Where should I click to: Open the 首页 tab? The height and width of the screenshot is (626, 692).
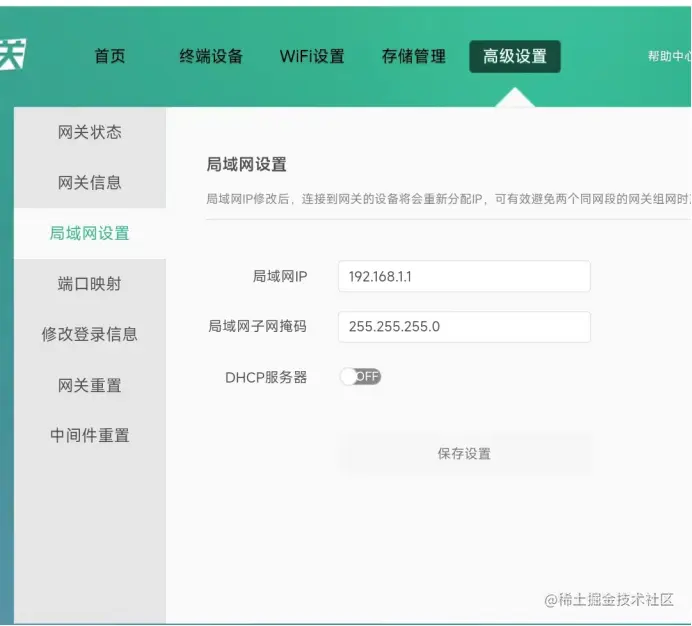coord(110,56)
